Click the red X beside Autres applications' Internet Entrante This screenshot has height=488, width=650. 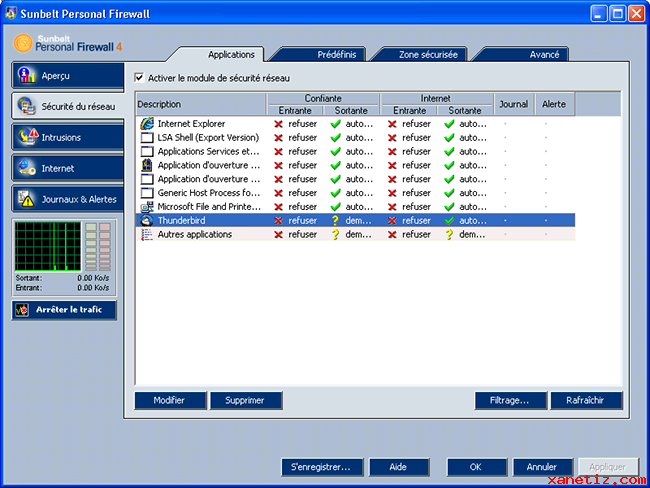coord(392,235)
